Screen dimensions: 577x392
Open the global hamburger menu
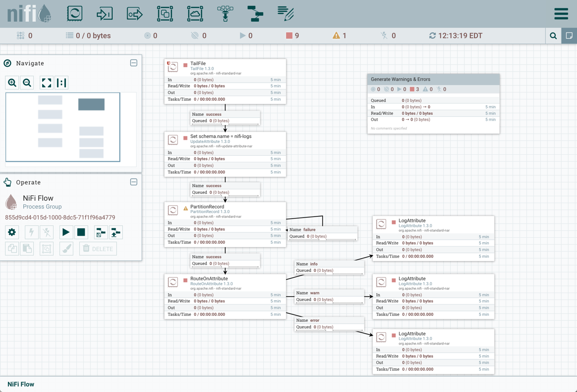[x=561, y=13]
